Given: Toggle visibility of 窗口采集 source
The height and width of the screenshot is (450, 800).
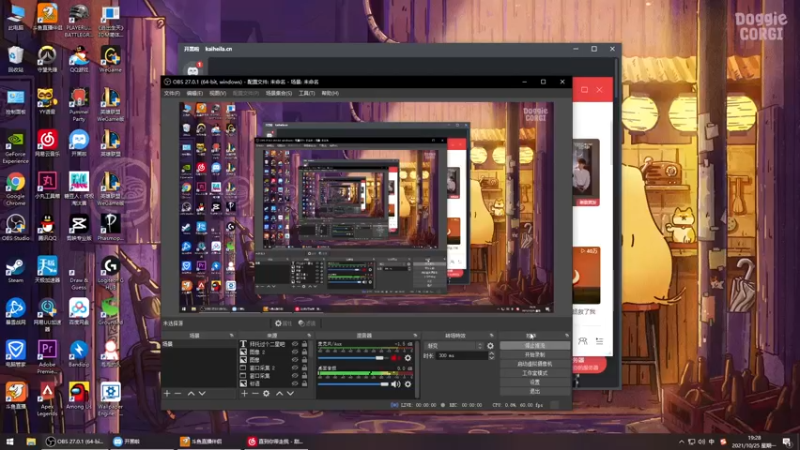Looking at the screenshot, I should coord(295,376).
